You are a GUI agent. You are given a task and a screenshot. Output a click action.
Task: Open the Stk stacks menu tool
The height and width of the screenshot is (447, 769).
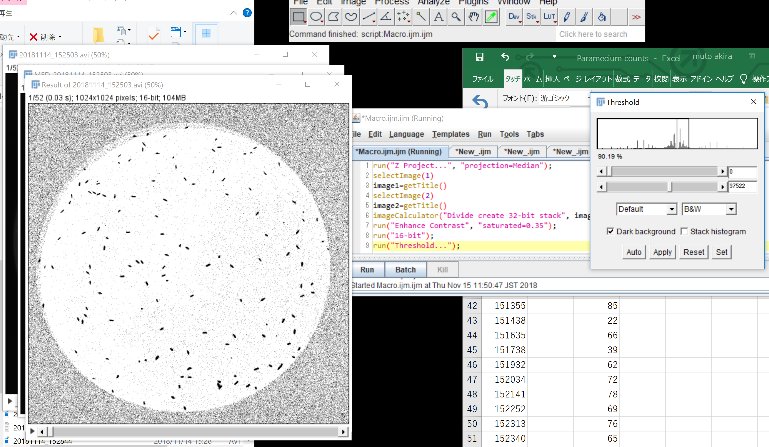531,17
